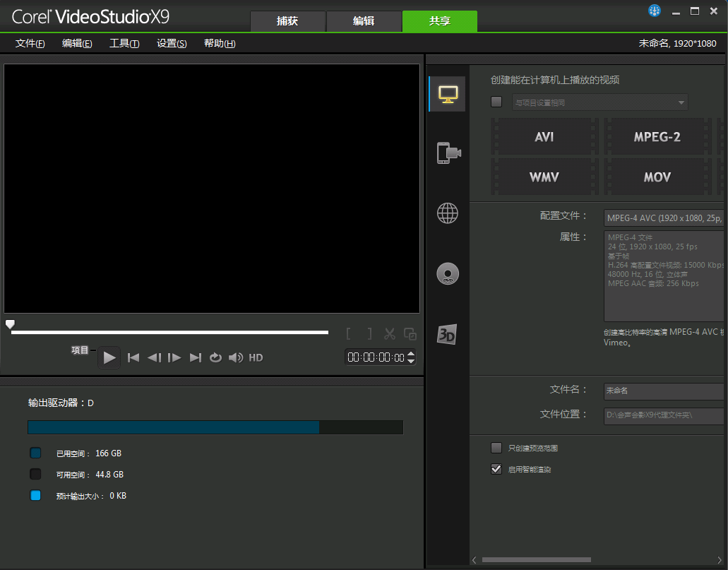Viewport: 728px width, 570px height.
Task: Select the Device output category icon
Action: click(x=448, y=153)
